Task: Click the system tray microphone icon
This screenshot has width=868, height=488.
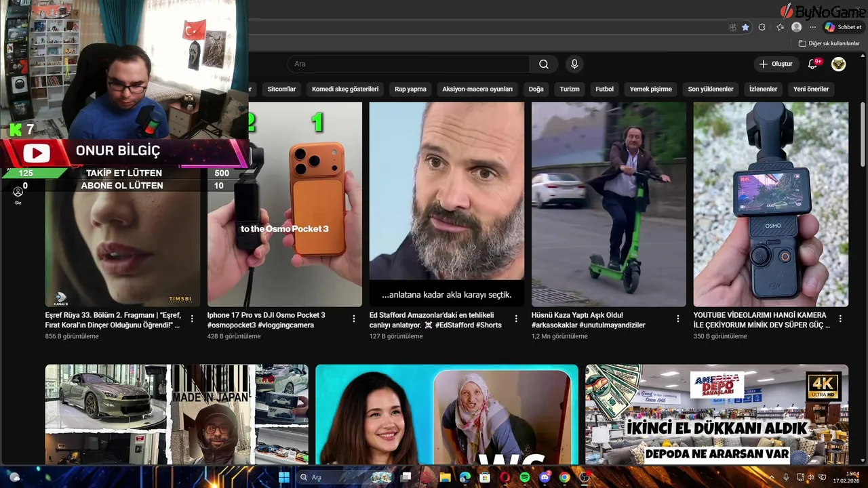Action: tap(787, 477)
